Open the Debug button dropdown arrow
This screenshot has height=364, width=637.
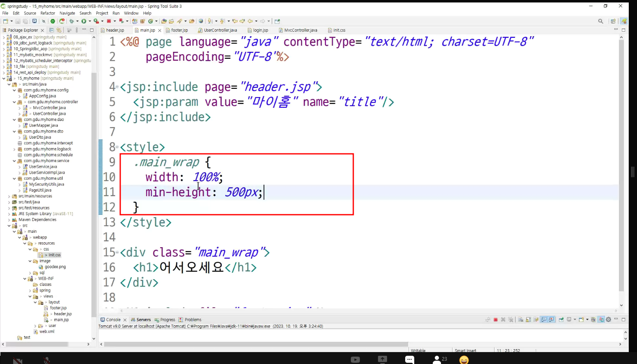click(x=77, y=21)
